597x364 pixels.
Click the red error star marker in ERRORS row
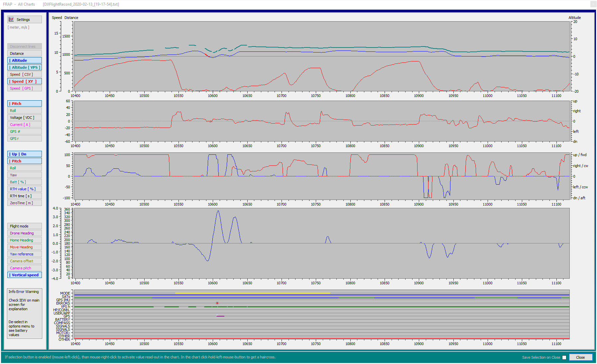pos(217,303)
